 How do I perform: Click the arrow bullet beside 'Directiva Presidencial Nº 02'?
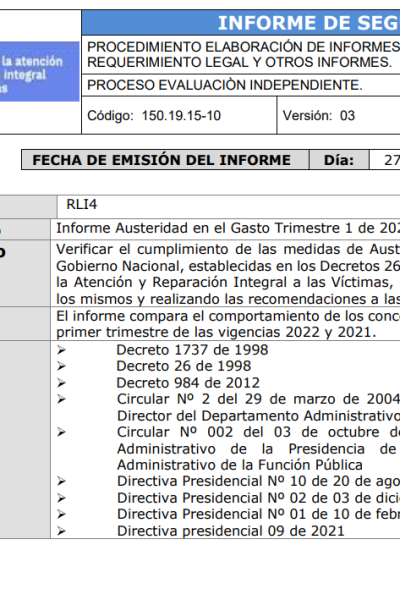point(61,498)
